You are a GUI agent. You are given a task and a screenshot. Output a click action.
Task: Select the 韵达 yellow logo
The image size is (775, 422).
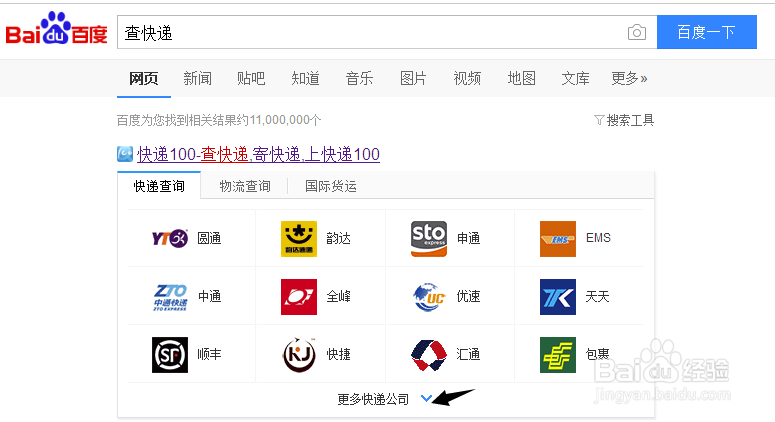[299, 239]
